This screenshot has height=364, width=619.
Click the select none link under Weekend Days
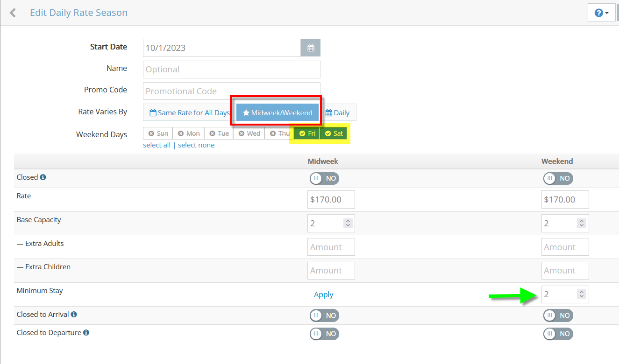click(x=196, y=145)
